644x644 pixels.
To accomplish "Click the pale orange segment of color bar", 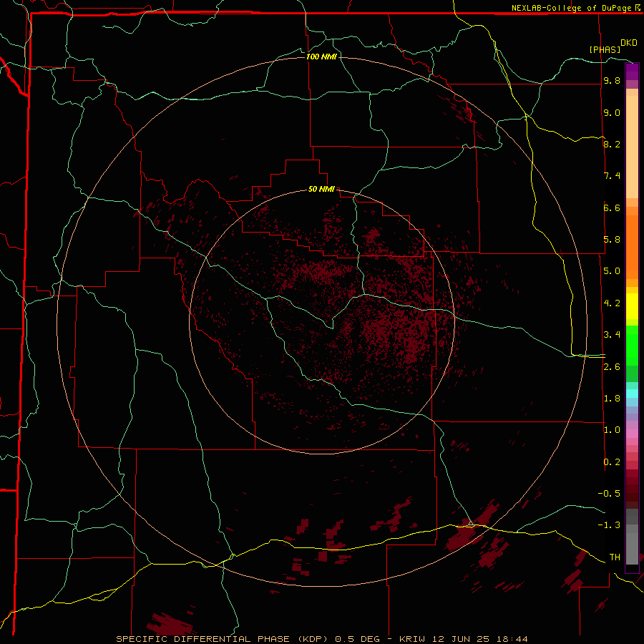I will click(x=632, y=147).
